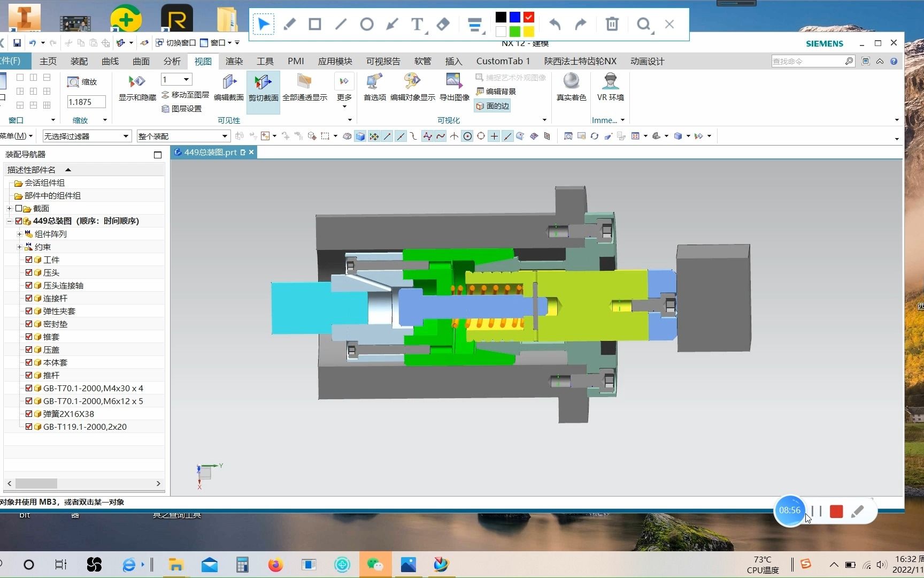Expand the 截面 tree node

(x=9, y=208)
